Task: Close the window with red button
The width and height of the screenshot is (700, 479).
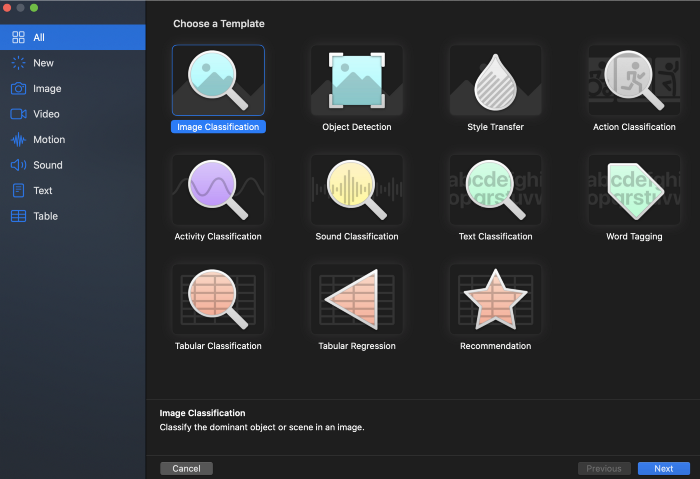Action: coord(7,8)
